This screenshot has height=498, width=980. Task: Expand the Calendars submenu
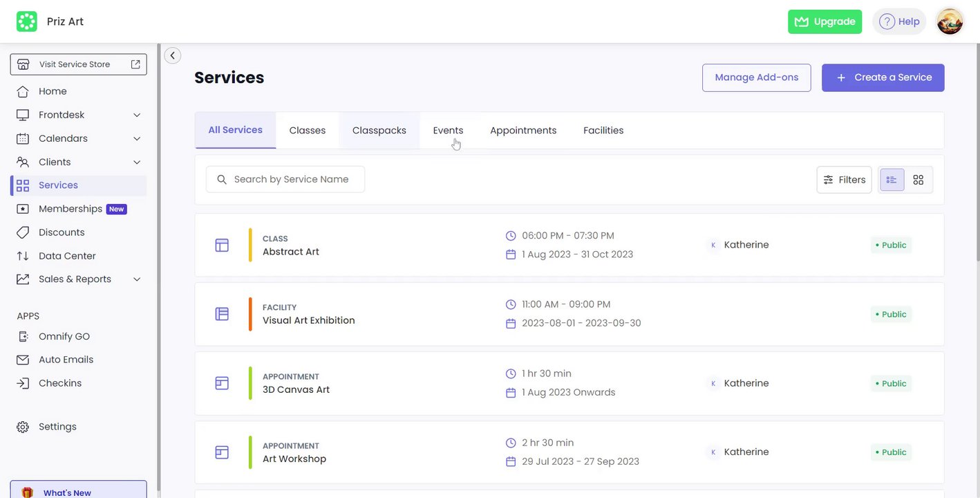137,138
